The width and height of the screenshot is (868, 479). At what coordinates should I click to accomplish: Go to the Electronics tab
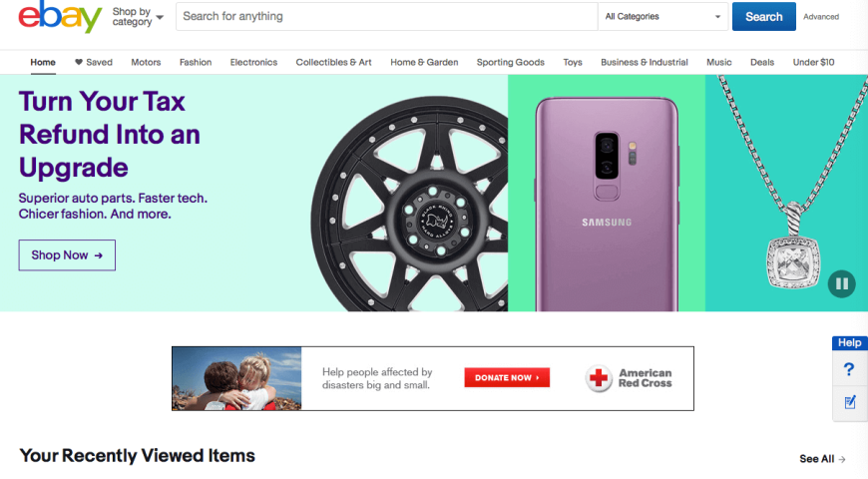tap(253, 62)
